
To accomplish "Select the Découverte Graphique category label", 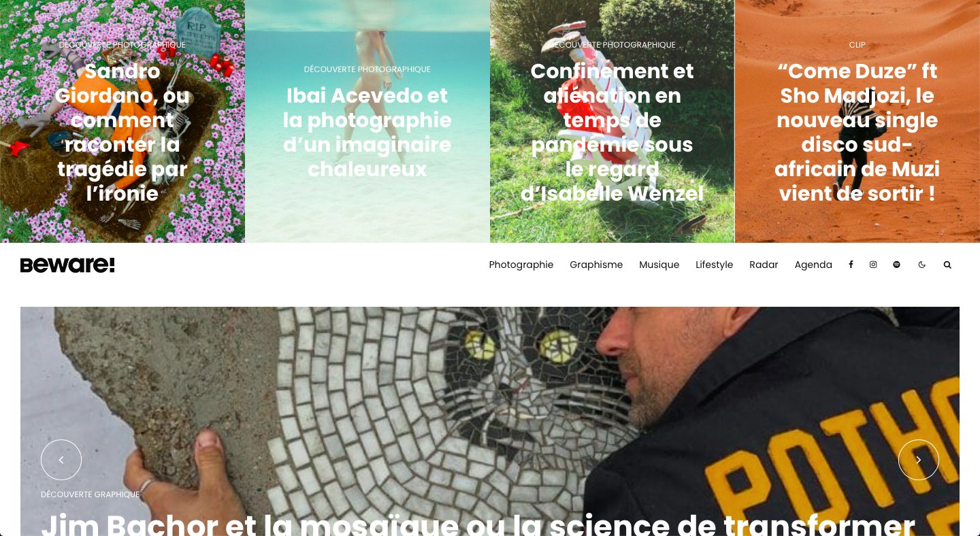I will coord(90,495).
